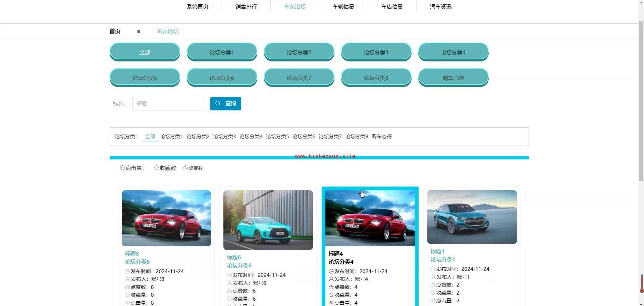Click star icon for 收藏量 2 in 标题1 card
This screenshot has height=306, width=644.
[x=433, y=293]
